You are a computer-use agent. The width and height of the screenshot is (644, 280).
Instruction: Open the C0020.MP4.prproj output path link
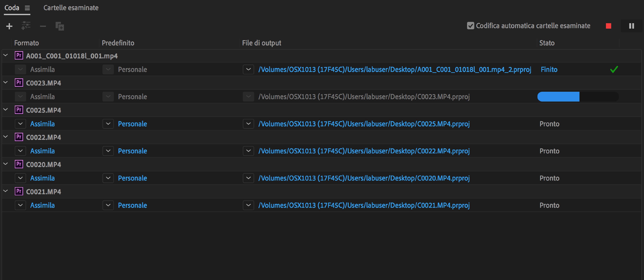[364, 178]
